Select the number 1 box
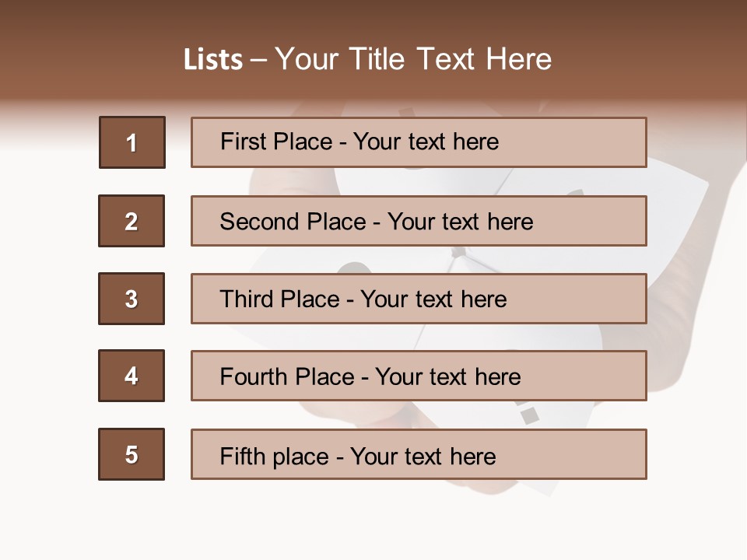 coord(132,142)
